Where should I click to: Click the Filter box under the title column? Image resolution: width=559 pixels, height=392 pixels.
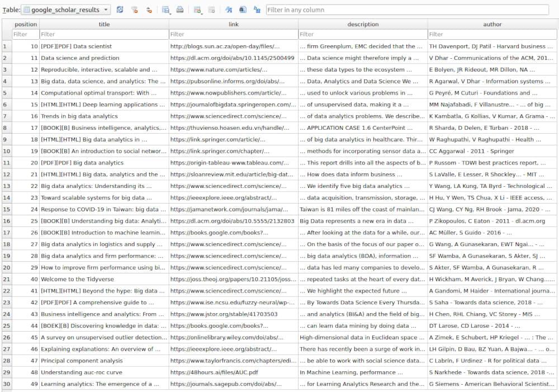[103, 34]
